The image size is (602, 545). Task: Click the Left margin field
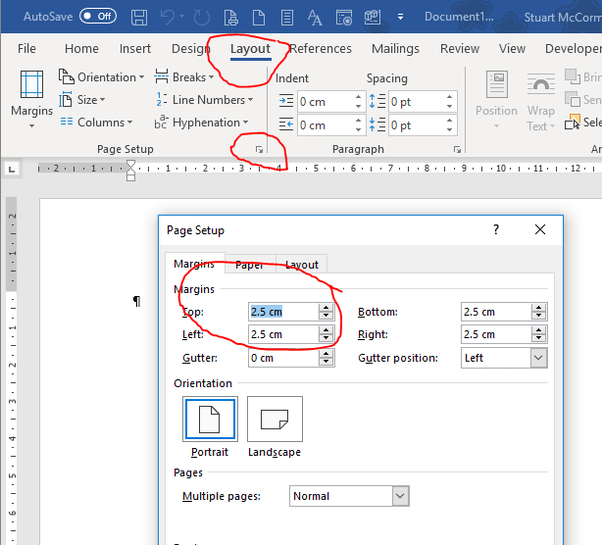coord(283,334)
